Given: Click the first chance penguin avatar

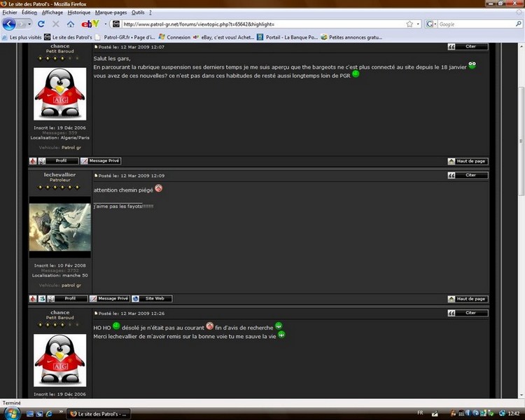Looking at the screenshot, I should tap(60, 94).
